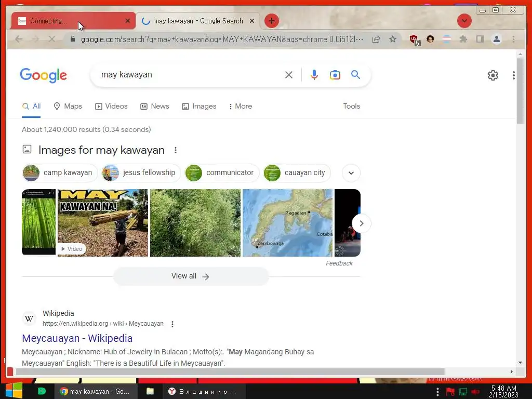Bookmark this page with the star icon
Screen dimensions: 532x399
point(393,39)
